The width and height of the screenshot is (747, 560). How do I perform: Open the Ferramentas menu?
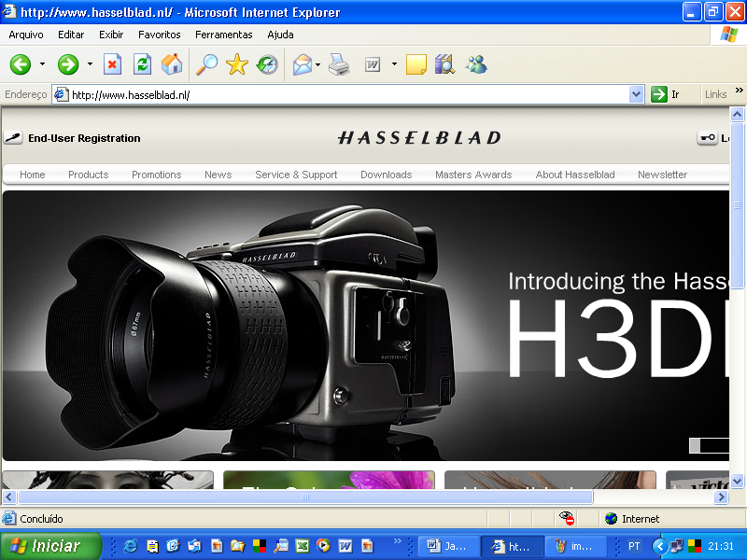tap(223, 35)
